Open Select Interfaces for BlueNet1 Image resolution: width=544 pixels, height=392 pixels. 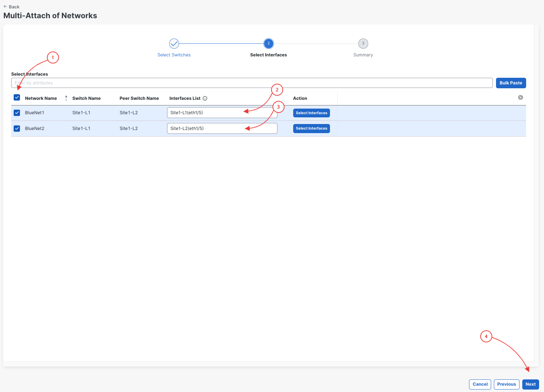tap(311, 113)
